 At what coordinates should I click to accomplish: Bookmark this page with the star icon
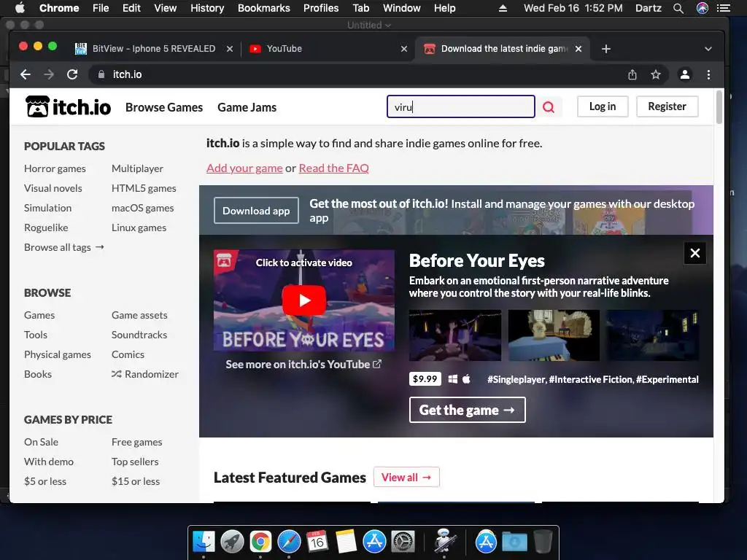point(656,74)
